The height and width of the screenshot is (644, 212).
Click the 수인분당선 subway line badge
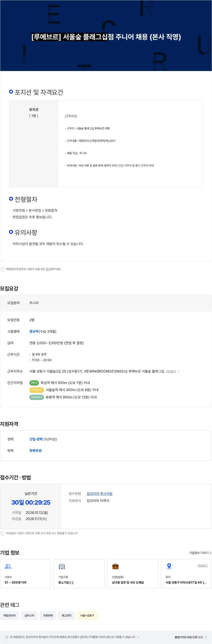click(37, 390)
